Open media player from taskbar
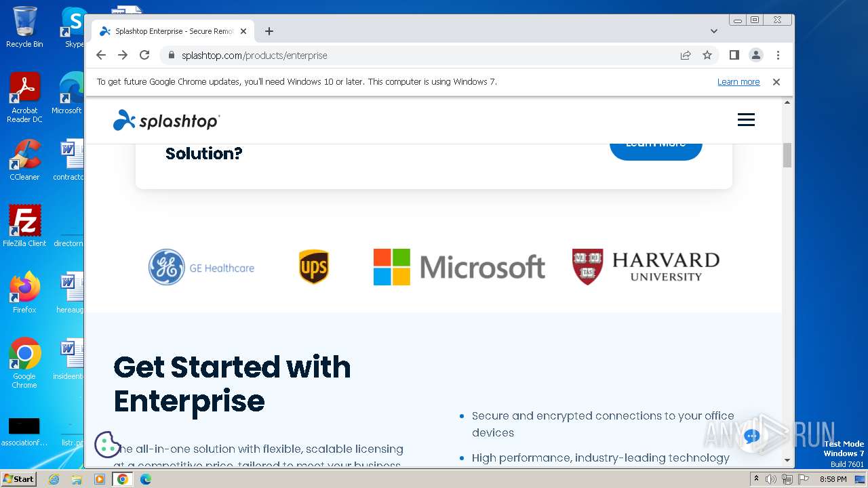Screen dimensions: 868x488 pyautogui.click(x=100, y=479)
